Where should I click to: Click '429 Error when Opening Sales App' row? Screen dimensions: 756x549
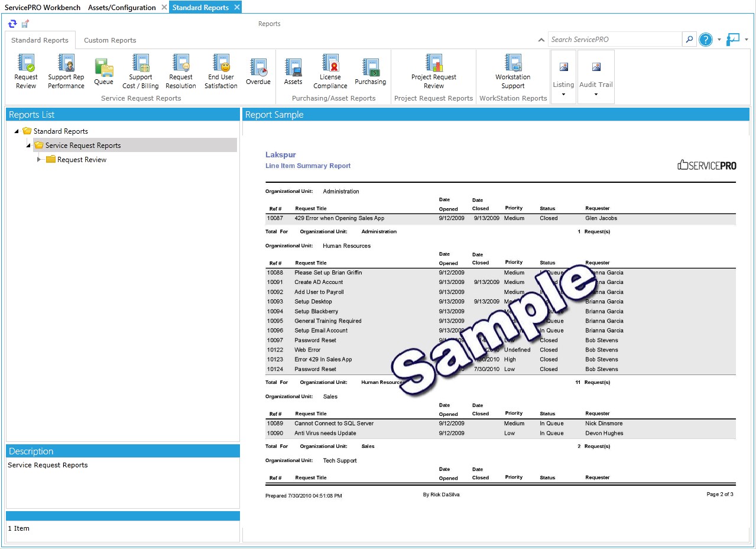click(501, 218)
